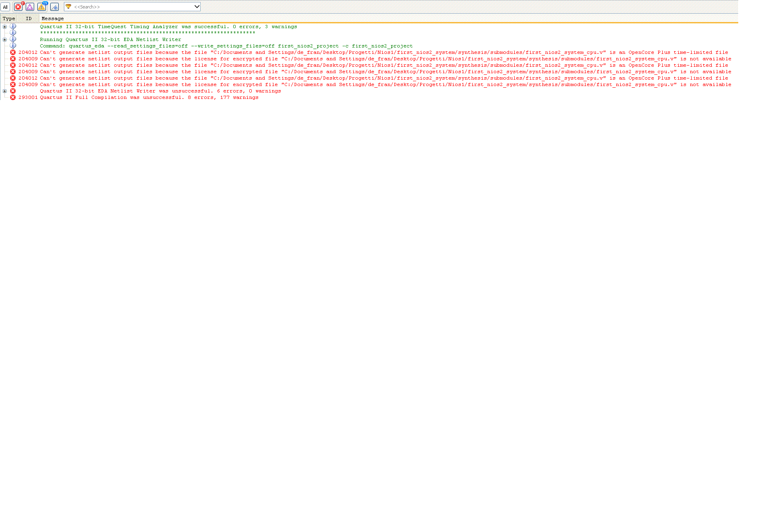Click the message ID 293001 cell
Image resolution: width=760 pixels, height=532 pixels.
[28, 97]
